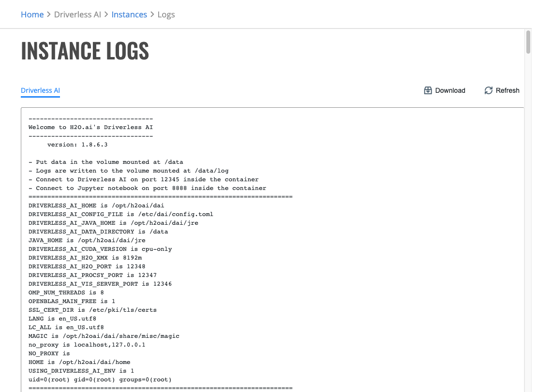Select the Driverless AI logs tab
Screen dimensions: 537x392
point(41,90)
